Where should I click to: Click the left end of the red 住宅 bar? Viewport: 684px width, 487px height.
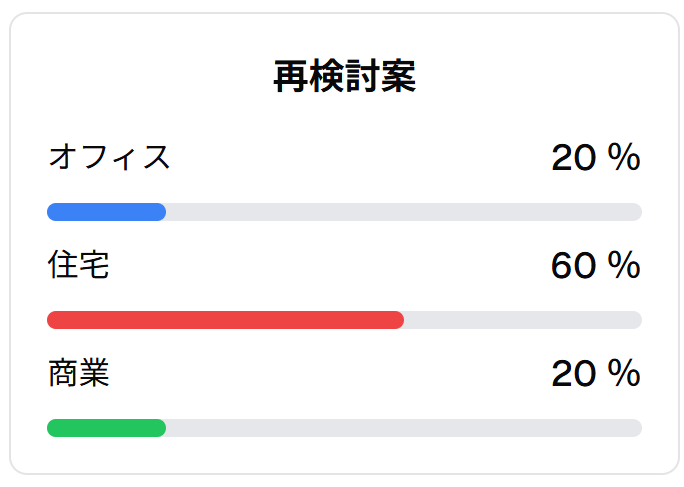tap(53, 320)
